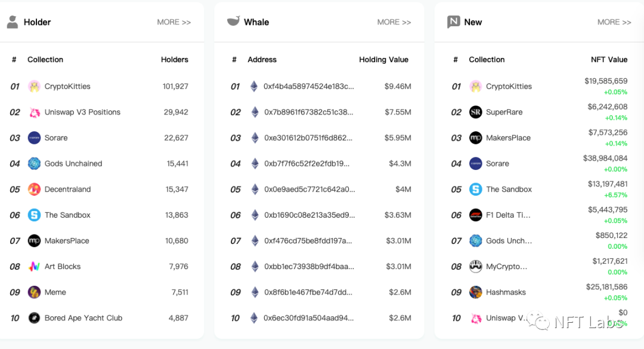Open whale address 0xb1690c08e213a35ed9

click(309, 215)
